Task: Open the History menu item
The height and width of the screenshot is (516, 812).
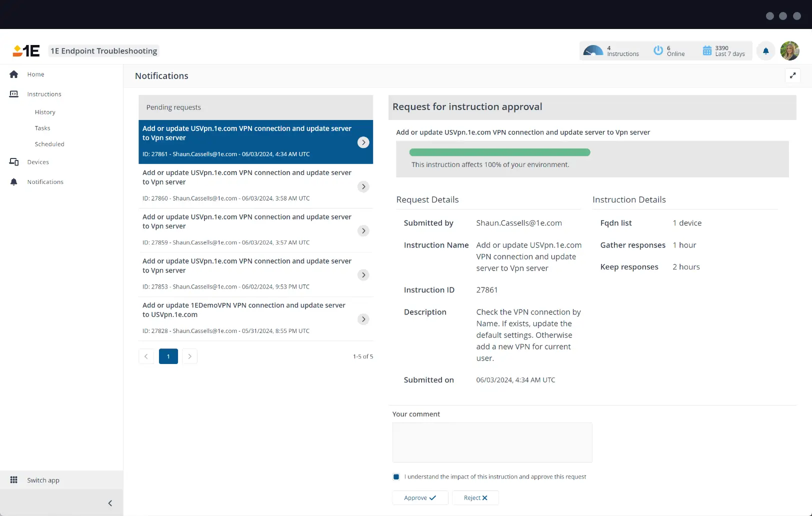Action: point(45,112)
